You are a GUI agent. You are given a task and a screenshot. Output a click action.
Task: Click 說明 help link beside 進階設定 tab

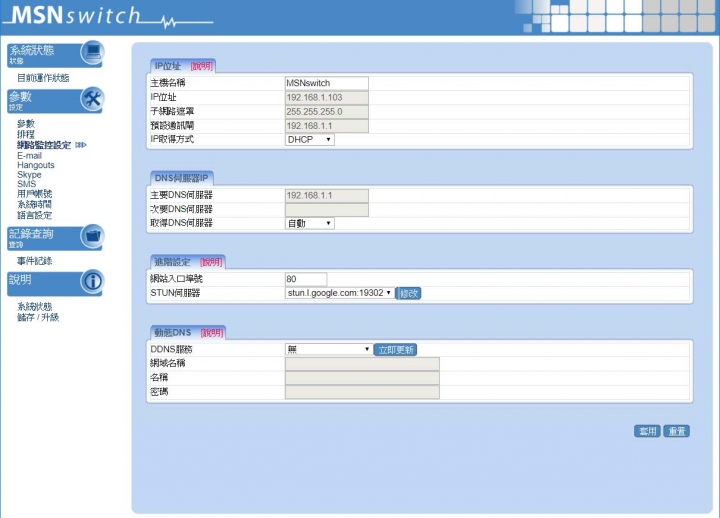pos(211,262)
